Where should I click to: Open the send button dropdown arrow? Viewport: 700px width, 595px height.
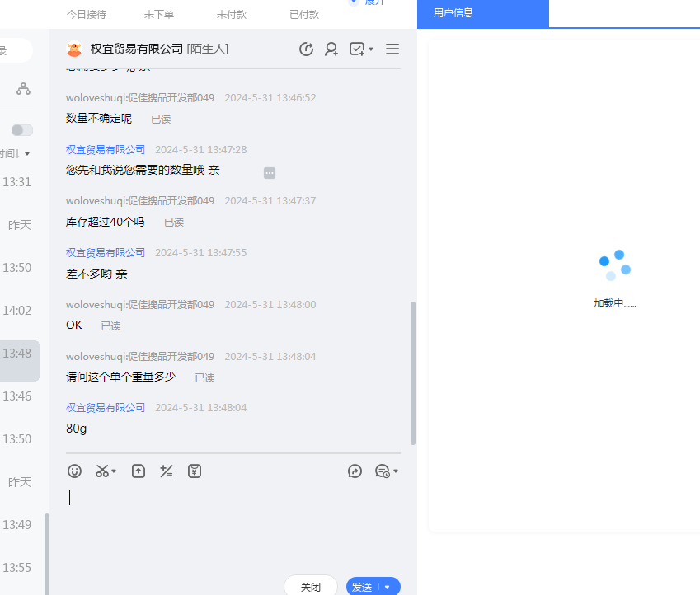click(388, 587)
